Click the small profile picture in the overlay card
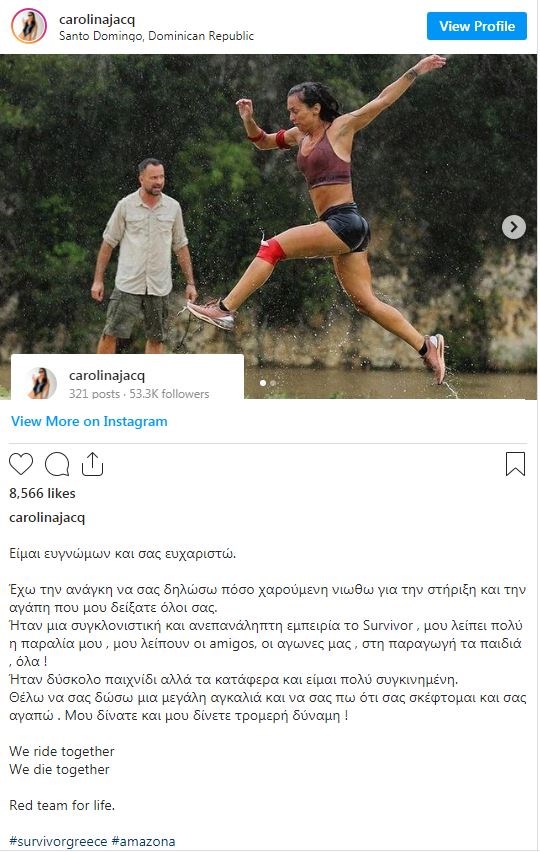This screenshot has width=540, height=852. [x=41, y=383]
